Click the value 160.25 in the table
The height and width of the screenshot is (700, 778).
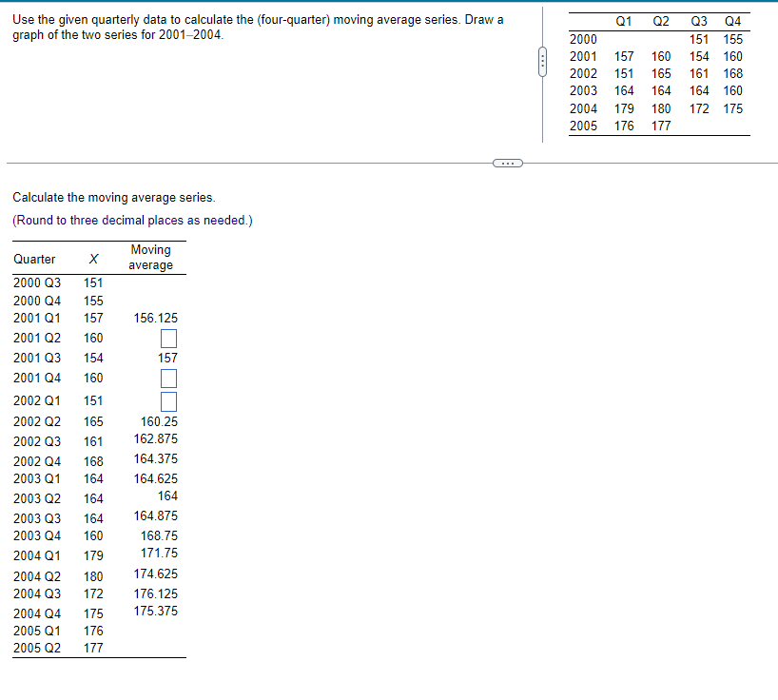click(159, 421)
